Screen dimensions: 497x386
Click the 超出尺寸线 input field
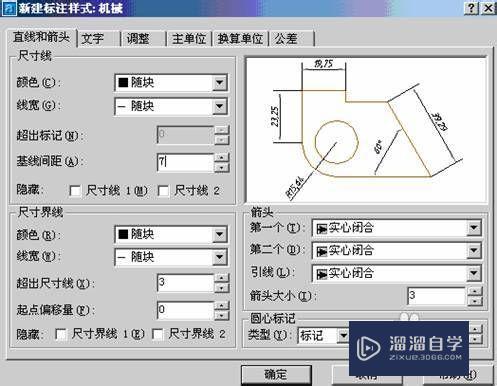[x=185, y=283]
